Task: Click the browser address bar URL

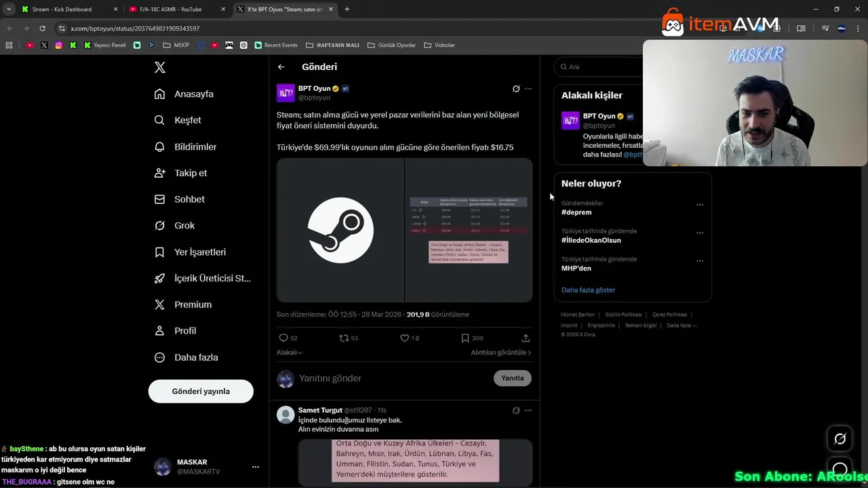Action: point(135,28)
